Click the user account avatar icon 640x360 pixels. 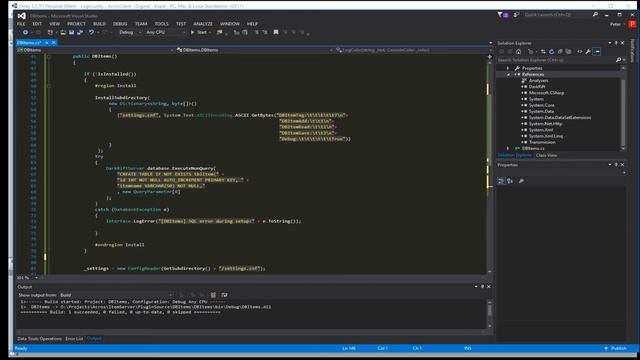click(x=632, y=24)
